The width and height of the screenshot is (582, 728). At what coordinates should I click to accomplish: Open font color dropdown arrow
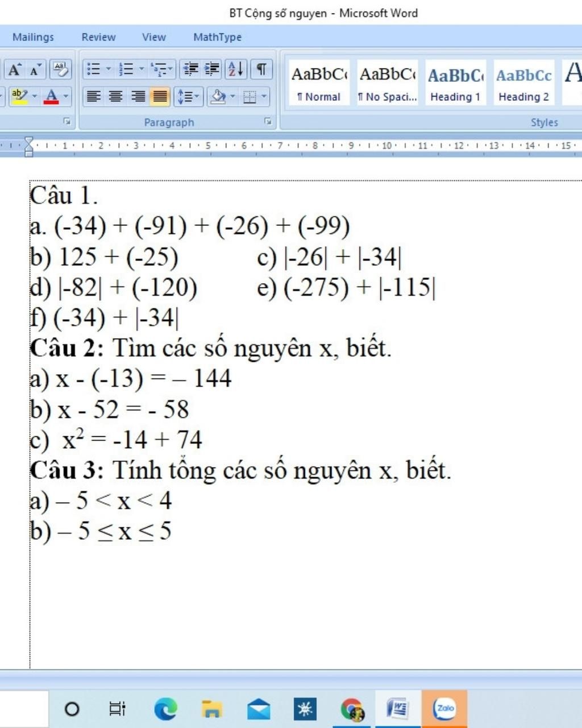[66, 96]
